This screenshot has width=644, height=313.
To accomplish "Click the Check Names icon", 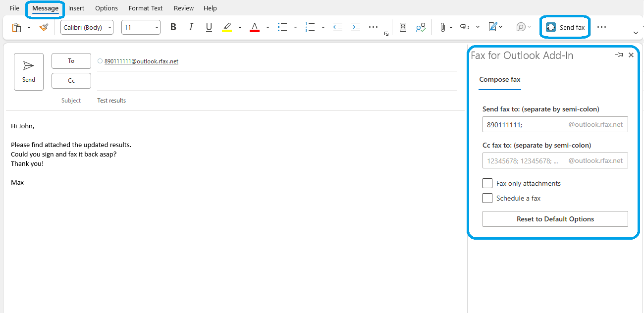I will tap(421, 27).
